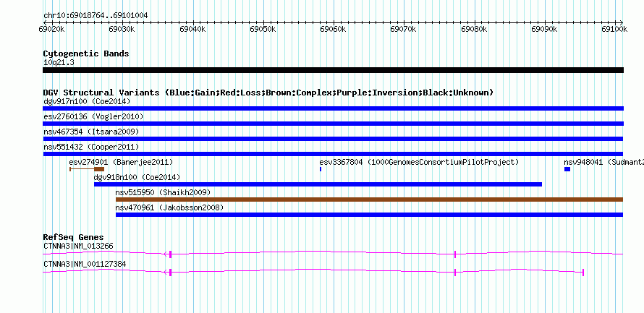This screenshot has width=644, height=313.
Task: Select the black 10q21.3 cytogenetic band bar
Action: coord(333,70)
